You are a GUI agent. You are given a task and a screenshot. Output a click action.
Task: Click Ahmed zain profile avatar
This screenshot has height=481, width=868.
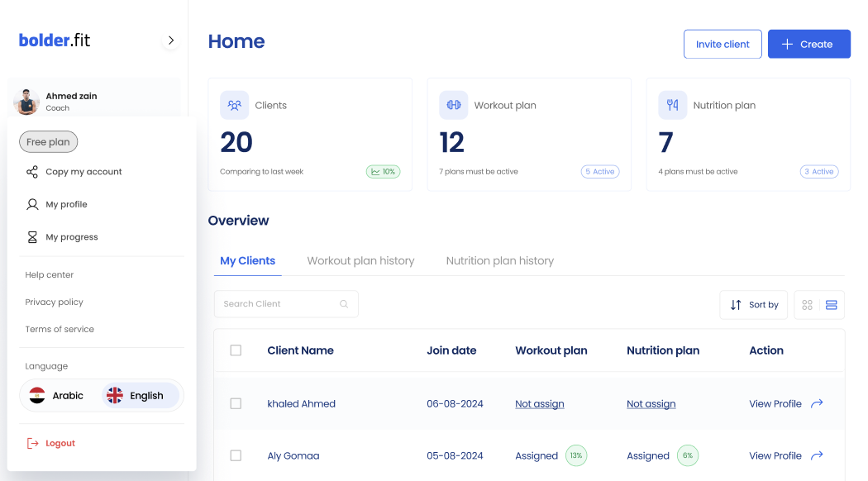[26, 102]
